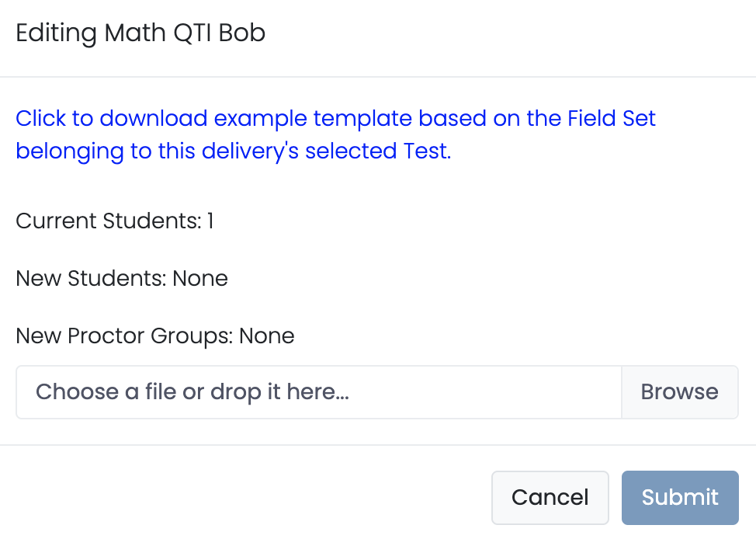The height and width of the screenshot is (539, 756).
Task: Click the New Students label
Action: pos(91,278)
